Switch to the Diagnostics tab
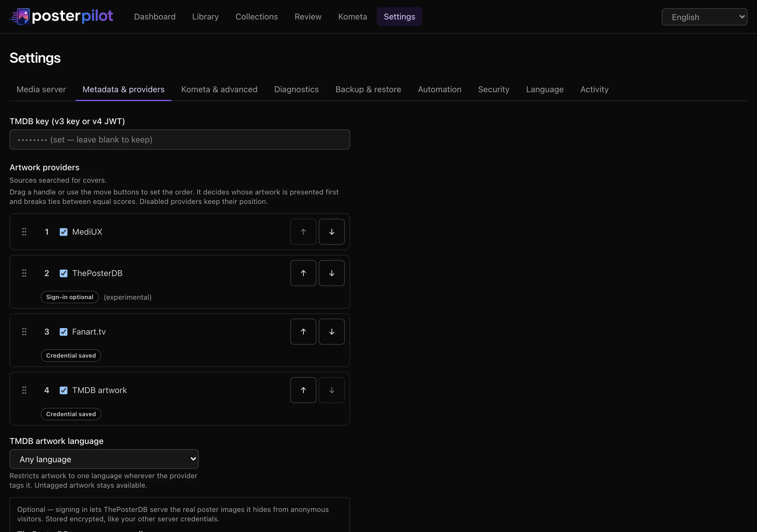The image size is (757, 532). pyautogui.click(x=296, y=89)
